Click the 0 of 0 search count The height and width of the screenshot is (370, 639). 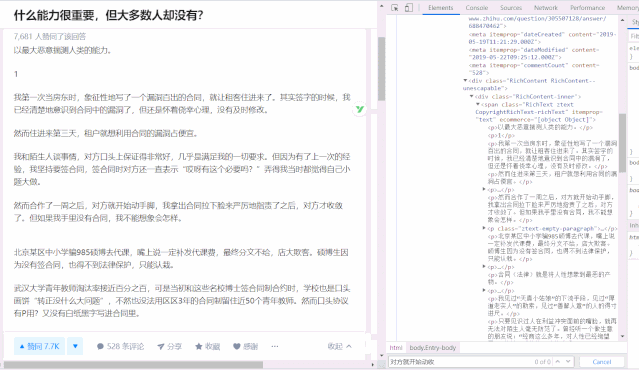542,362
